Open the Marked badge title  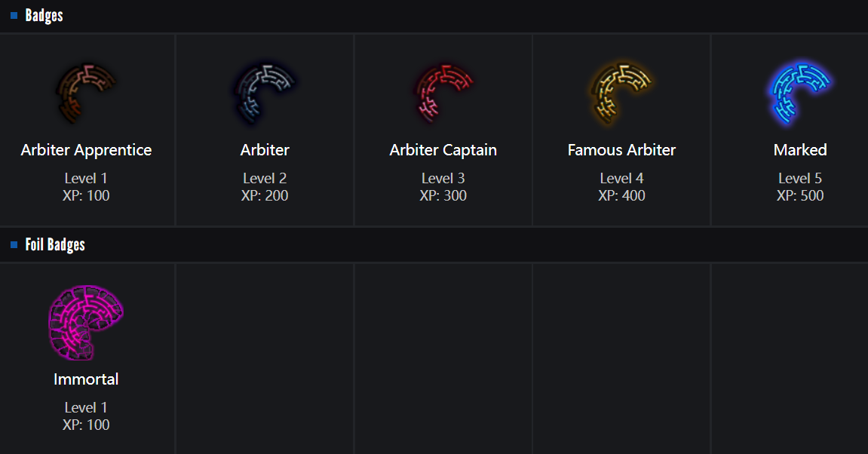point(800,150)
